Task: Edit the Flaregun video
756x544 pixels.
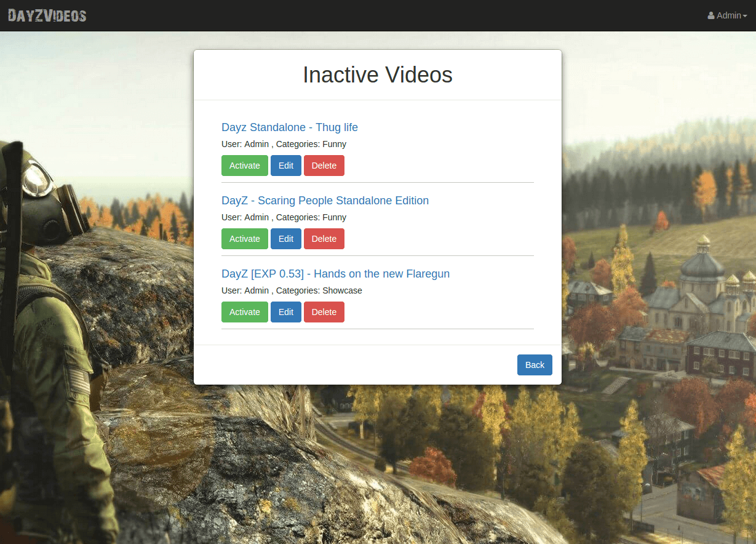Action: [286, 312]
